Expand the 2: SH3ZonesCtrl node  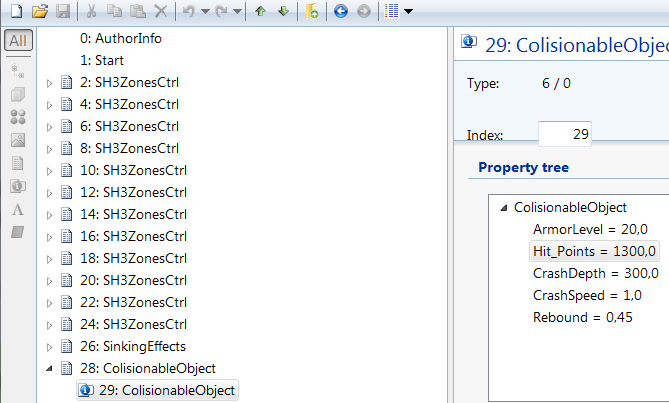[x=49, y=83]
